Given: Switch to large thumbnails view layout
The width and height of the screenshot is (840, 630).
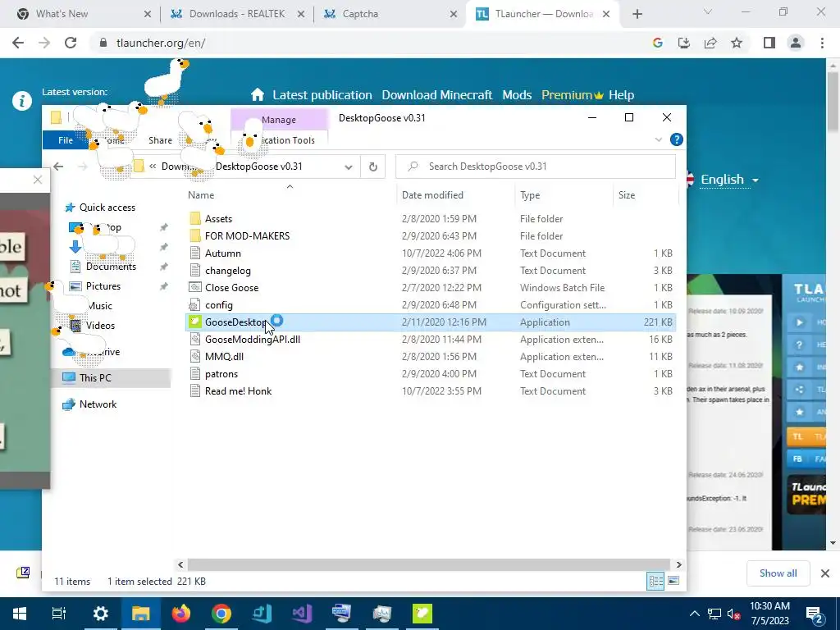Looking at the screenshot, I should pyautogui.click(x=673, y=582).
